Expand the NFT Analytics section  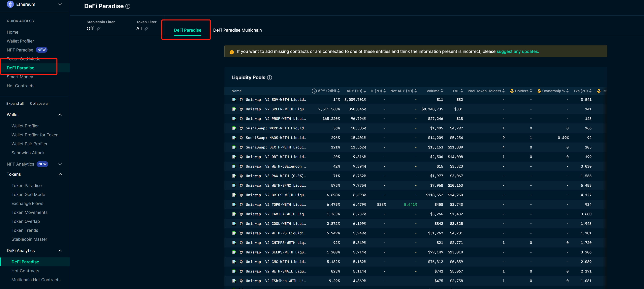tap(60, 164)
